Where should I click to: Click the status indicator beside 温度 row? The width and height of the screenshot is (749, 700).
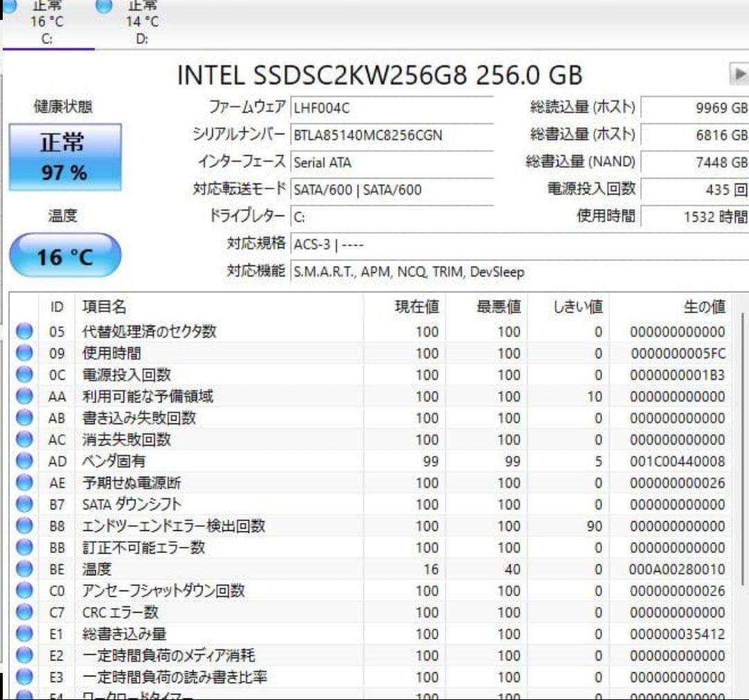pos(24,569)
